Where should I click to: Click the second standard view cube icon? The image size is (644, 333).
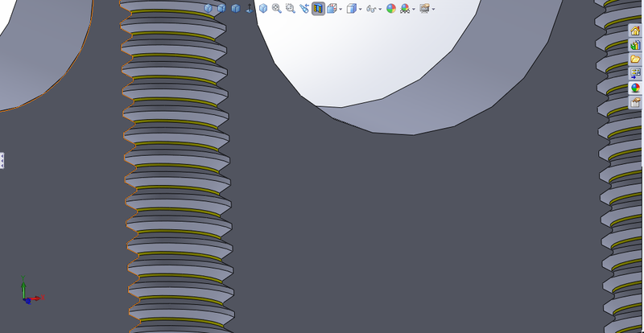point(222,8)
